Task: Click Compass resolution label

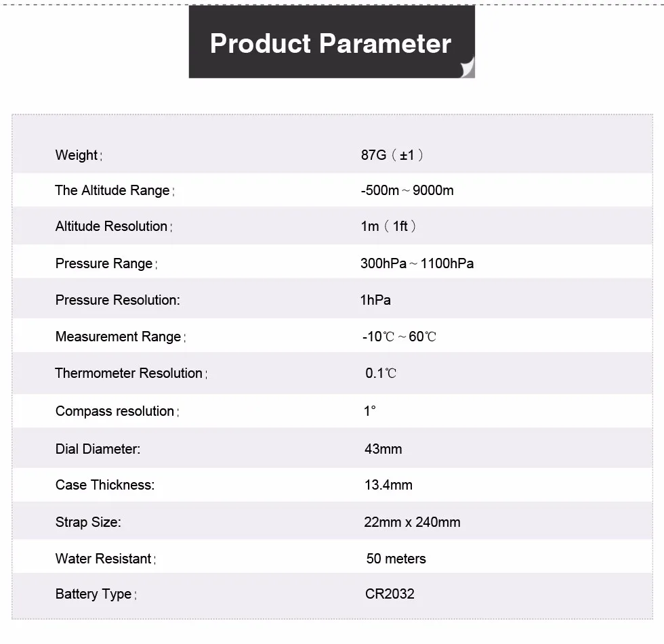Action: pos(116,411)
